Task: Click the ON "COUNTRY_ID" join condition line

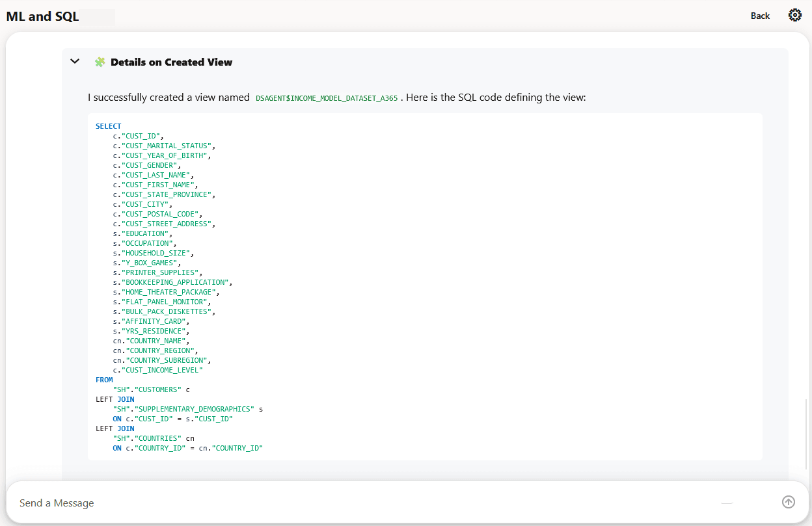Action: 187,448
